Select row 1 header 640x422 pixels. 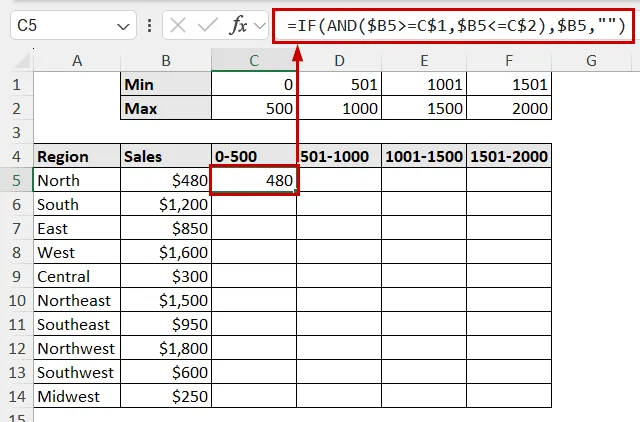pyautogui.click(x=16, y=84)
